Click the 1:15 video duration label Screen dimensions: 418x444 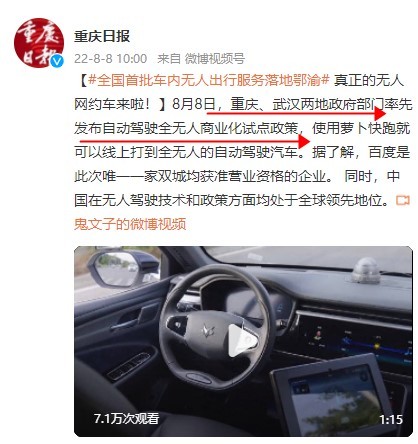click(391, 419)
